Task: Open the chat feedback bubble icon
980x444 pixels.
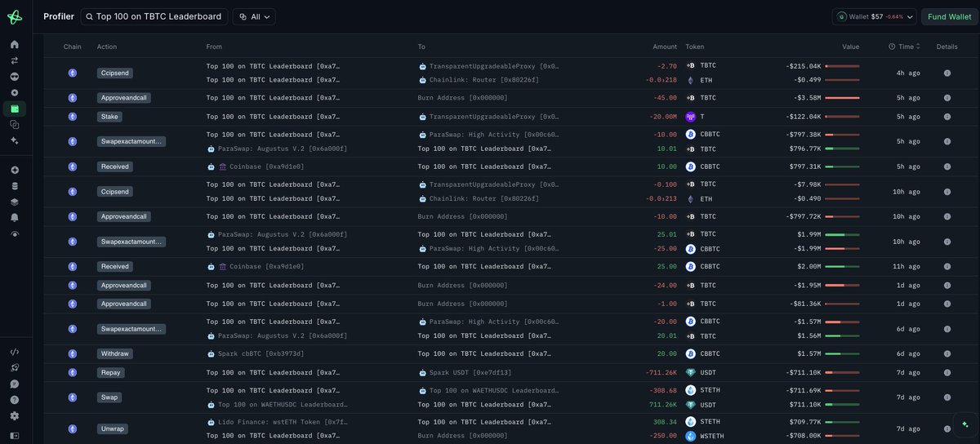Action: [15, 384]
